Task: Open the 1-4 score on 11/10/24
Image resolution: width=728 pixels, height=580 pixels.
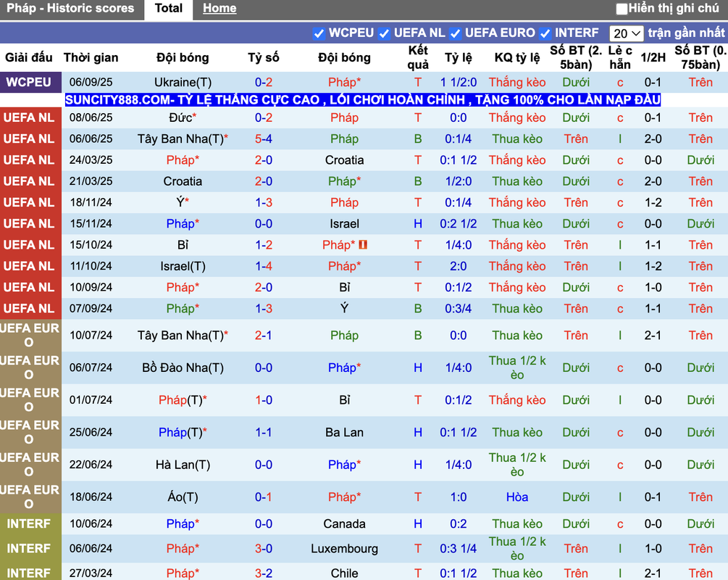Action: click(x=263, y=266)
